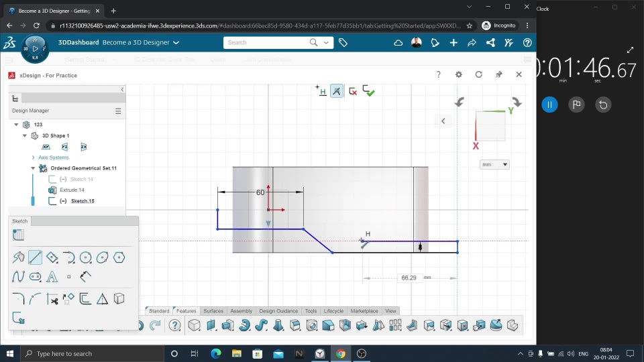Click the Loft feature icon
Viewport: 644px width, 362px height.
coord(278,326)
